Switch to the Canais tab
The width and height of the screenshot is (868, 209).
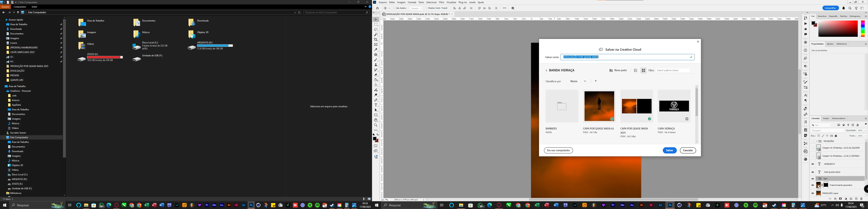826,118
